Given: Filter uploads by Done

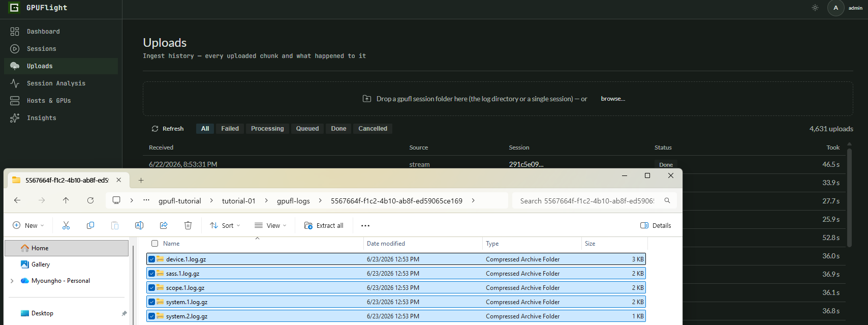Looking at the screenshot, I should click(338, 129).
